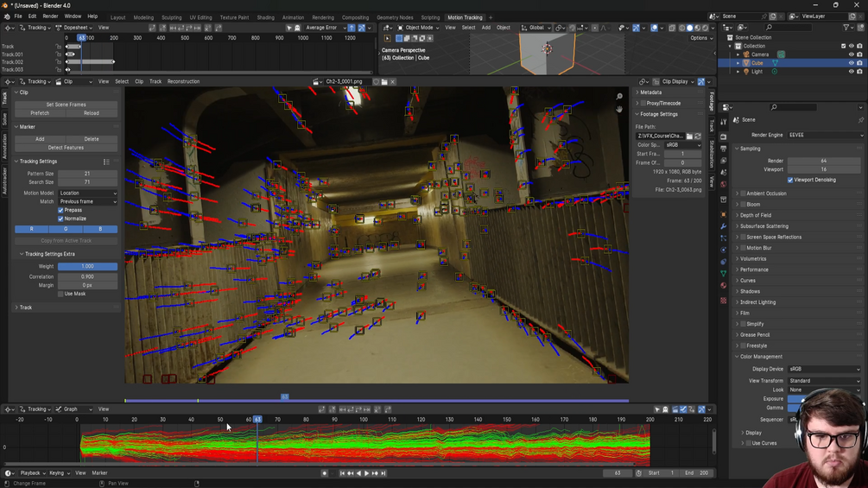This screenshot has height=488, width=868.
Task: Expand the Ambient Occlusion panel
Action: pos(765,193)
